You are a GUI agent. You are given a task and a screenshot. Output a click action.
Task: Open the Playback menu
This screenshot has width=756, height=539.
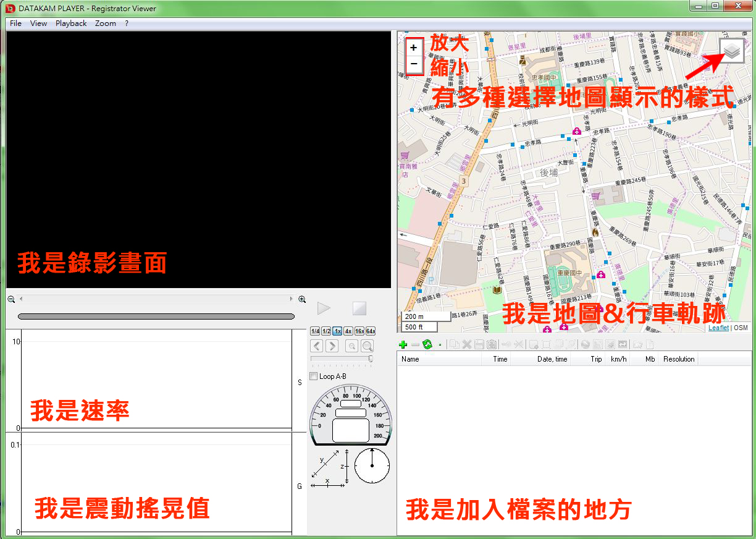(71, 23)
